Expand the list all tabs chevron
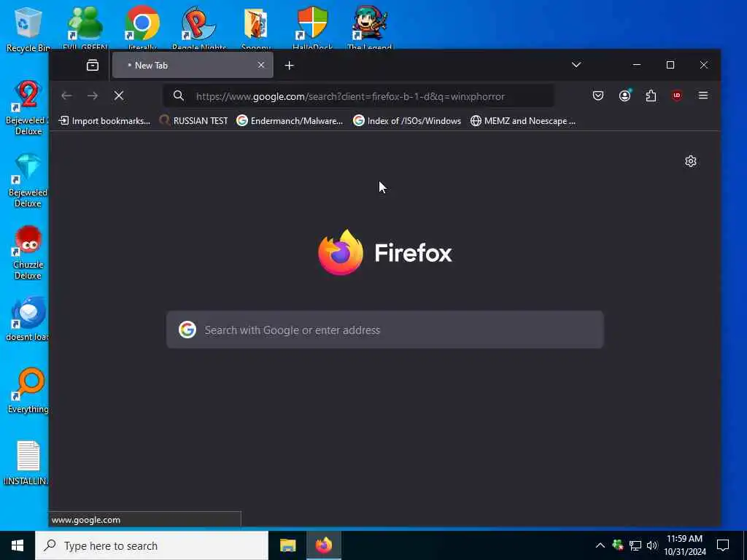 tap(576, 65)
